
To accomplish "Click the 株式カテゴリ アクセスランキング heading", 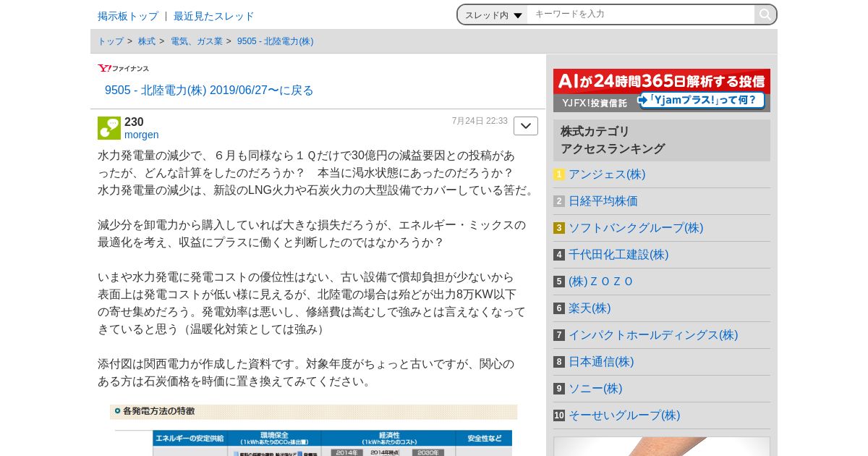I will tap(662, 140).
